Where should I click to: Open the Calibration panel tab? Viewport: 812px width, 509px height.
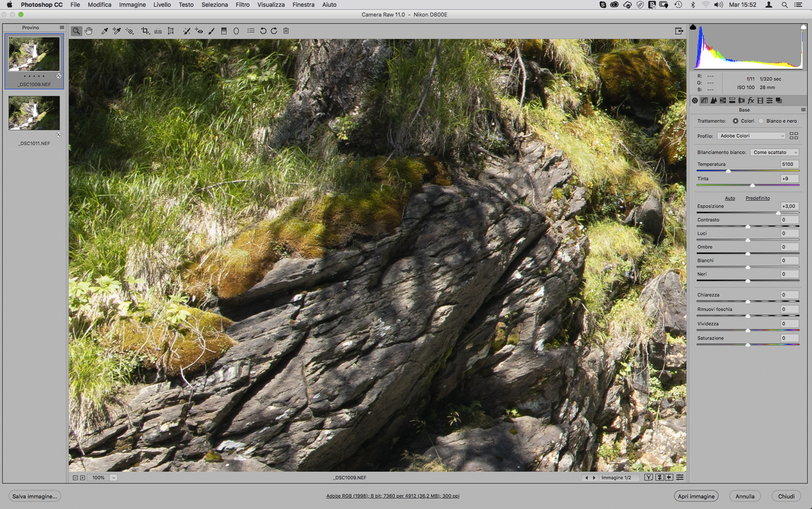[x=760, y=101]
